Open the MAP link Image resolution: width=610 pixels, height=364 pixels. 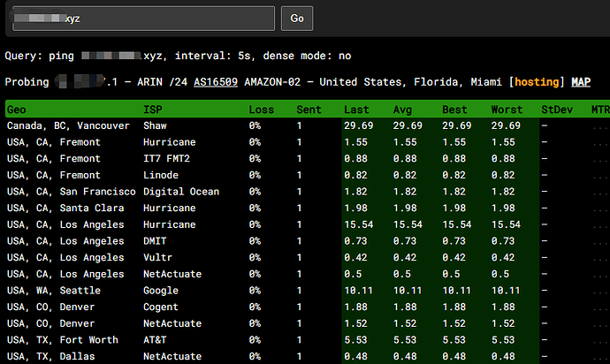pos(581,82)
